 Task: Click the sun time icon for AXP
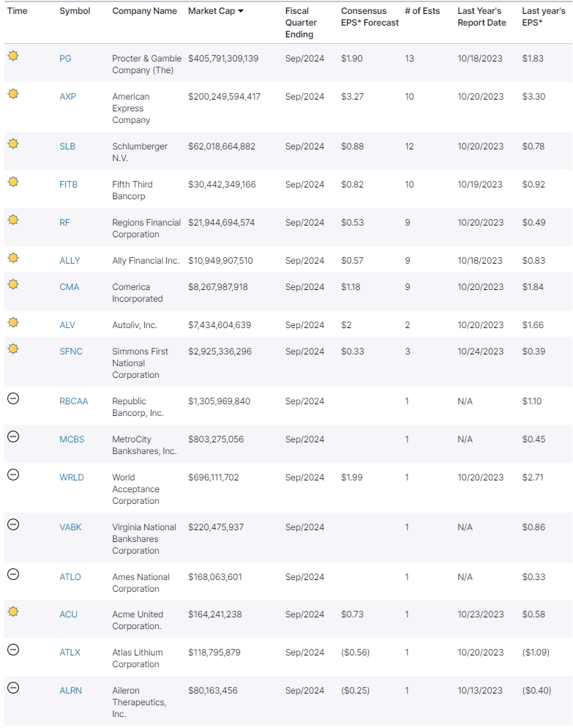point(13,94)
